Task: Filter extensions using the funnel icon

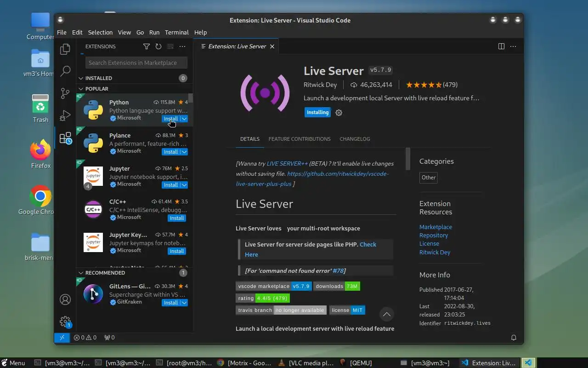Action: (147, 46)
